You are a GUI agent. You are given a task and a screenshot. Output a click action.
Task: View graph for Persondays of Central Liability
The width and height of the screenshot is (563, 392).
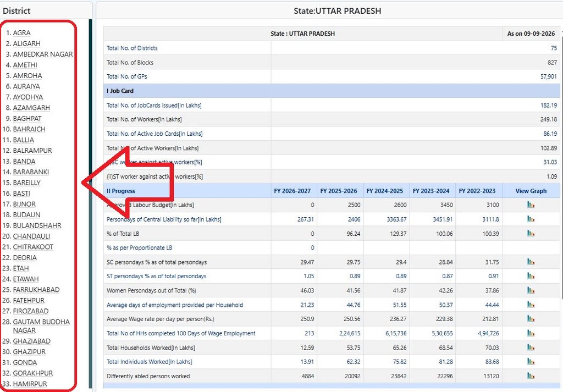(531, 219)
